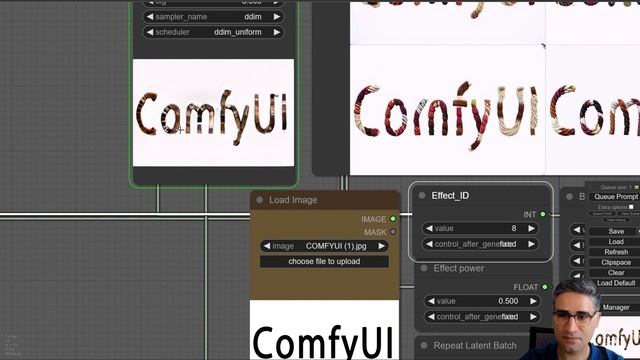
Task: Click the INT output port of Effect_ID
Action: (543, 214)
